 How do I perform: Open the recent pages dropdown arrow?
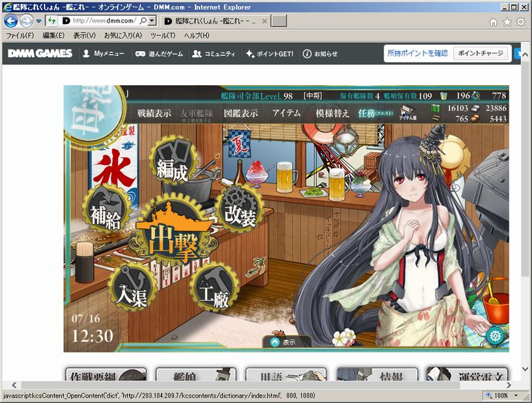point(39,21)
